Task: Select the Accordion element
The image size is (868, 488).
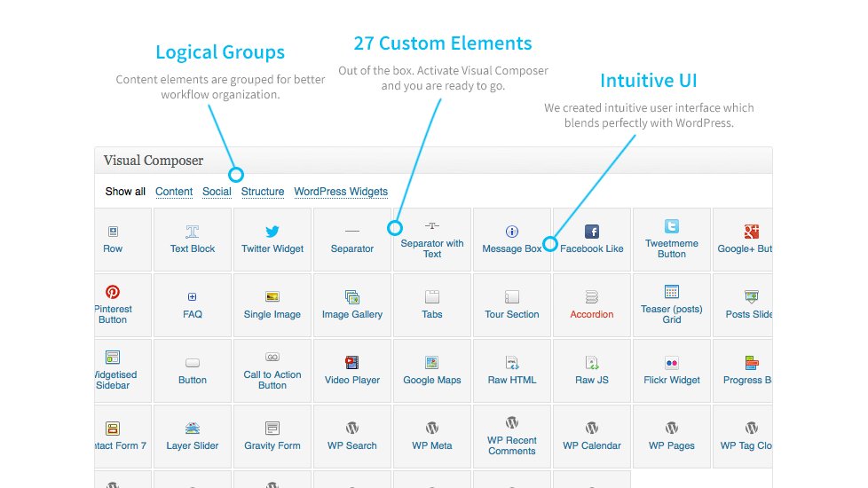Action: (x=592, y=305)
